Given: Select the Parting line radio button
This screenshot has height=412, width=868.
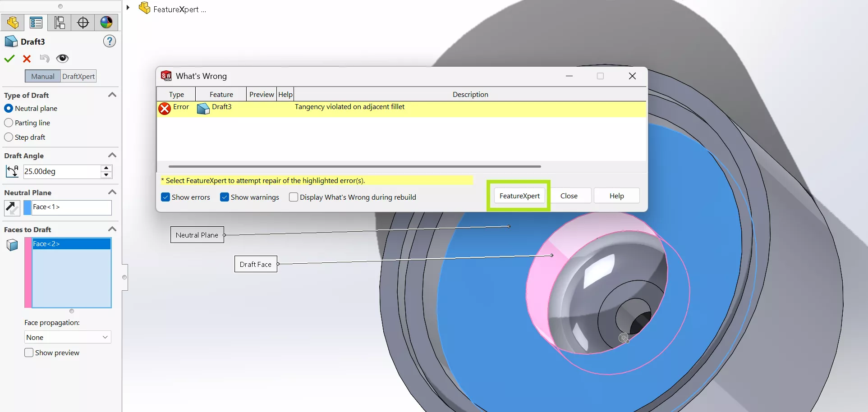Looking at the screenshot, I should [x=9, y=123].
